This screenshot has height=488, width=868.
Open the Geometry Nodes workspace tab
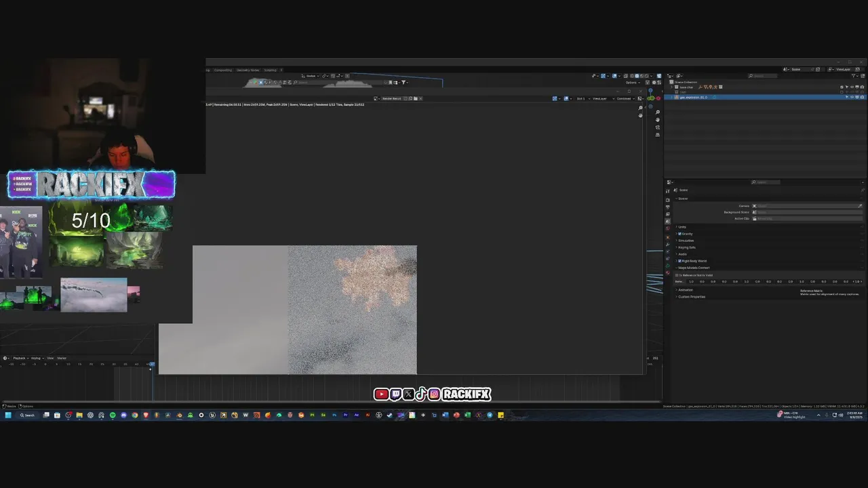(x=248, y=70)
